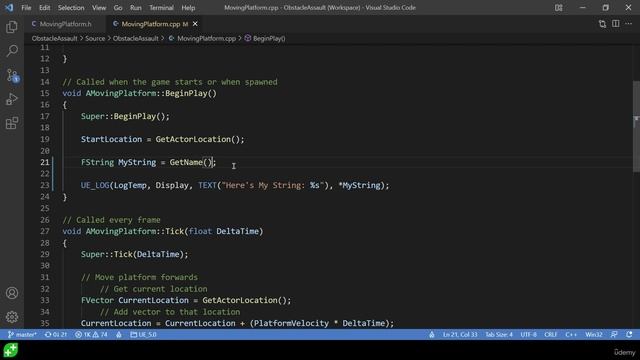Image resolution: width=640 pixels, height=360 pixels.
Task: Click the master branch status item
Action: point(22,335)
